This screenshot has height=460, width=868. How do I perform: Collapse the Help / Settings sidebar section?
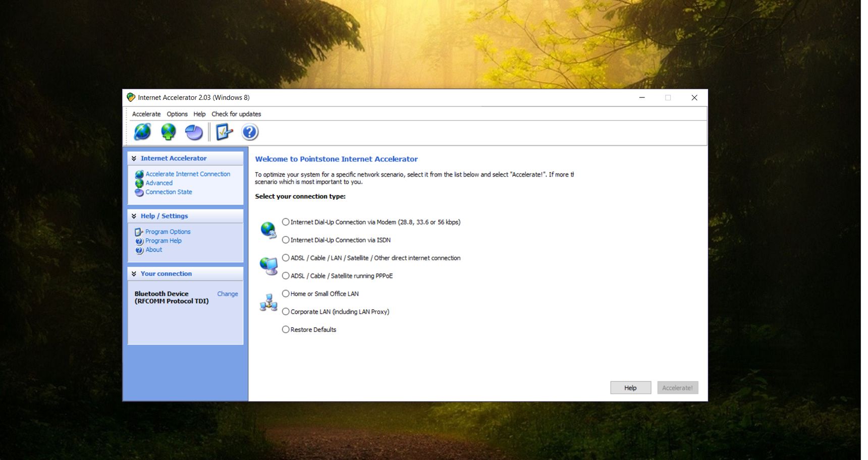pos(134,216)
